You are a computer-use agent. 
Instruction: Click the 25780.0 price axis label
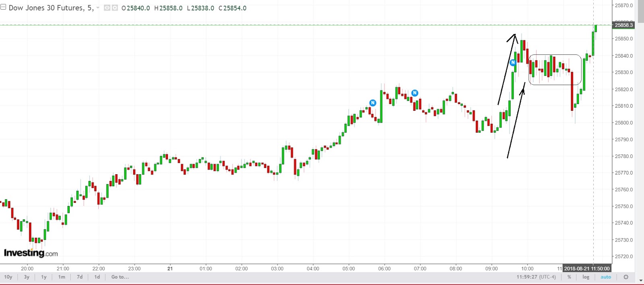click(x=624, y=156)
